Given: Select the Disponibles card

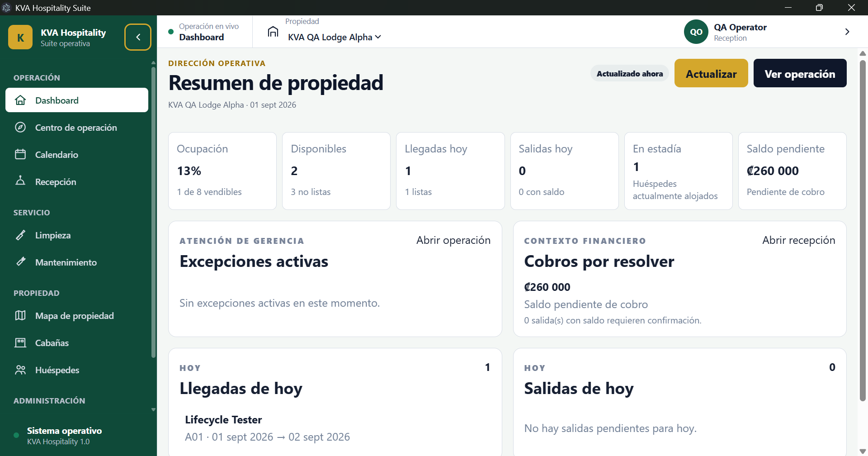Looking at the screenshot, I should pos(336,171).
